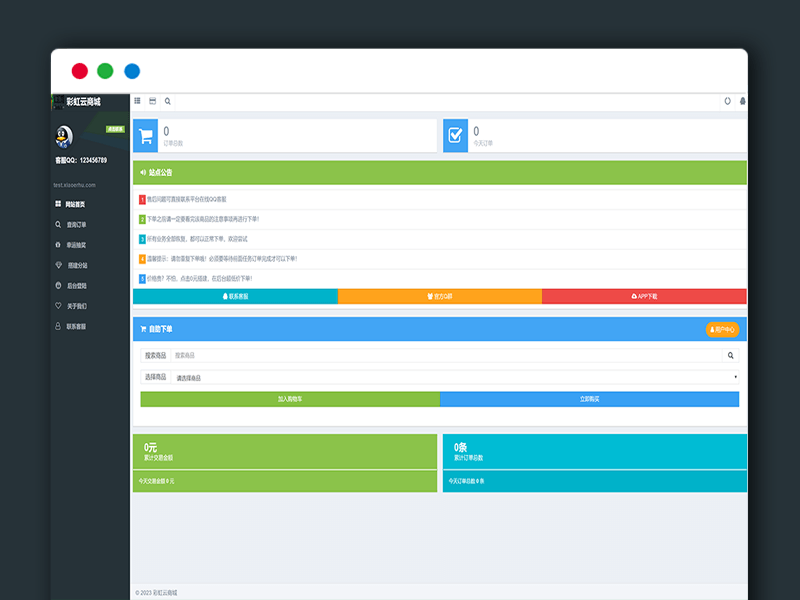Click the magnifier icon in top toolbar
Viewport: 800px width, 600px height.
(167, 101)
